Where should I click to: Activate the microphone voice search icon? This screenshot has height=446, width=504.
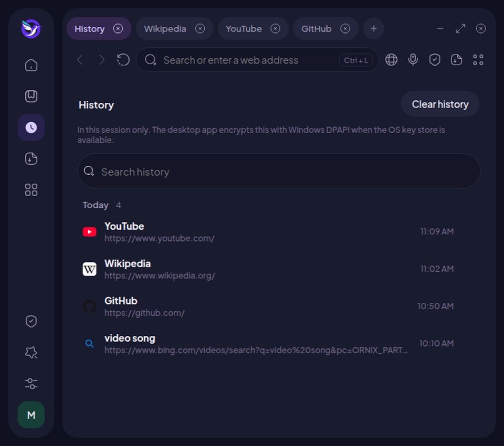[x=413, y=60]
